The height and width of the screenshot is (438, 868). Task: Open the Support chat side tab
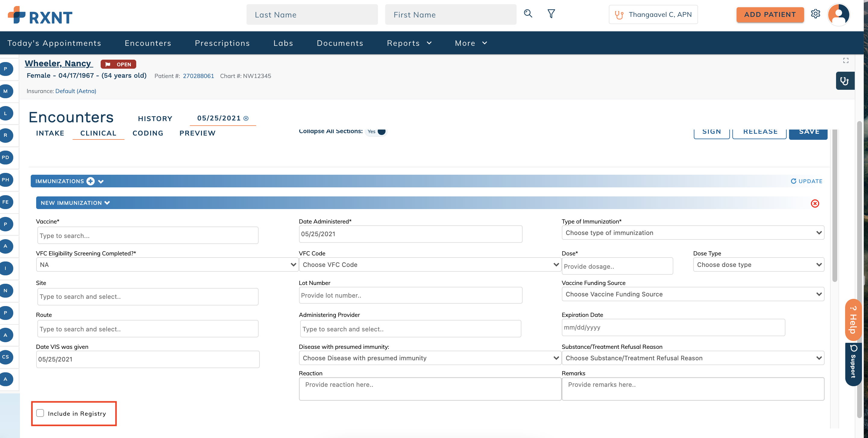tap(853, 364)
